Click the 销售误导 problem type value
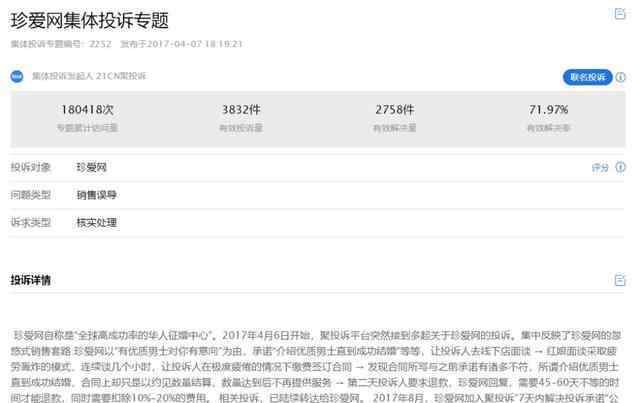 coord(97,195)
